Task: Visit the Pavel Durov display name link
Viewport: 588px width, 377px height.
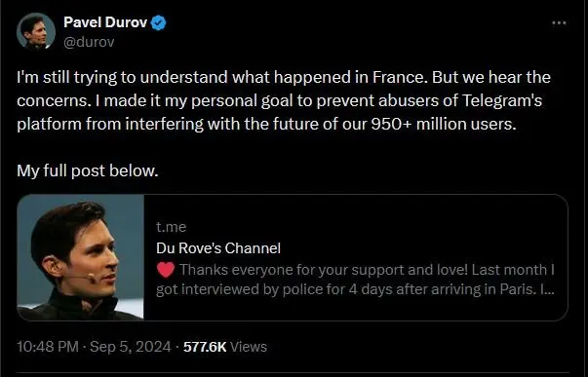Action: 105,22
